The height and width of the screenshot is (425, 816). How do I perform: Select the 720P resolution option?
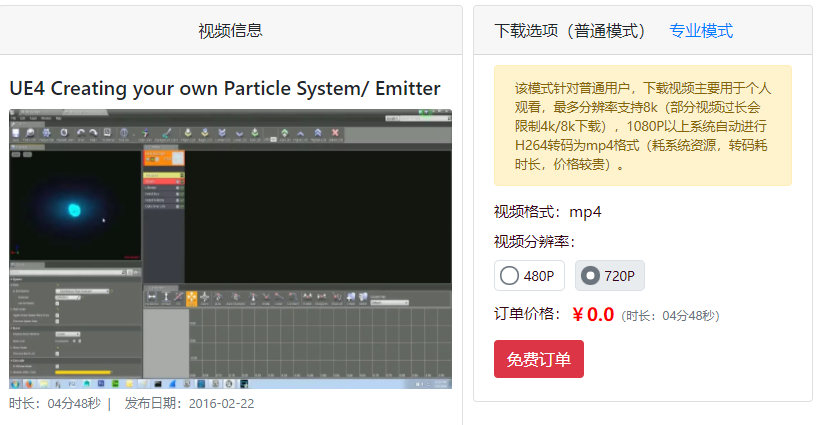(x=609, y=276)
